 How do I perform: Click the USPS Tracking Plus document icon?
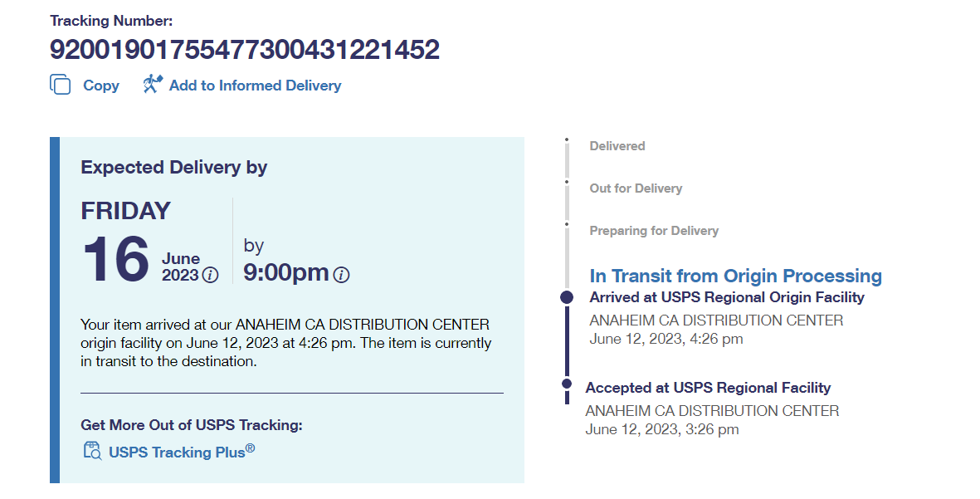[x=92, y=452]
